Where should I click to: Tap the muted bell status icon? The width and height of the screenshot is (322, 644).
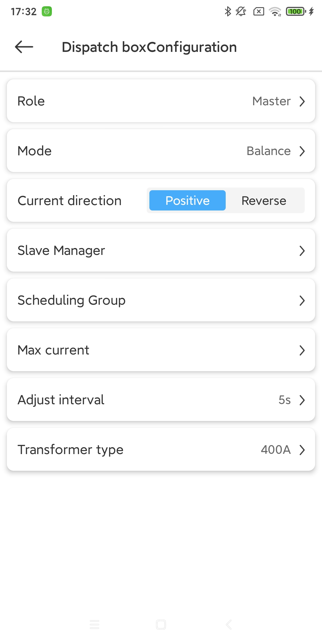pos(241,11)
